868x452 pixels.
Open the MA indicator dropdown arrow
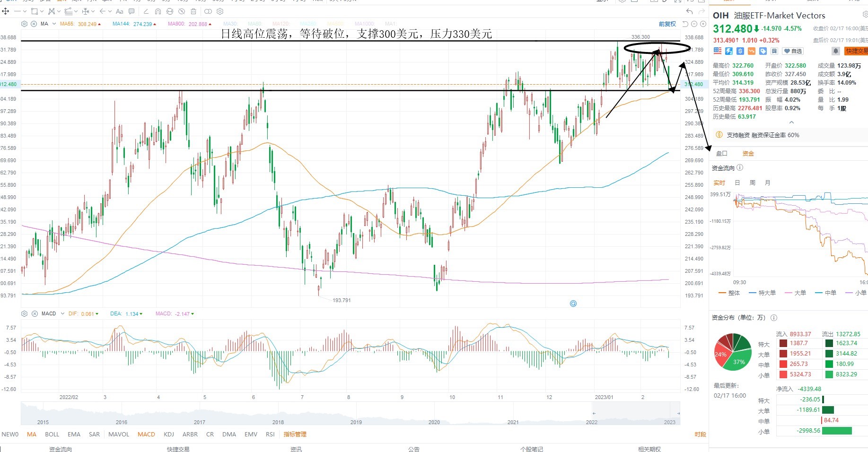54,24
